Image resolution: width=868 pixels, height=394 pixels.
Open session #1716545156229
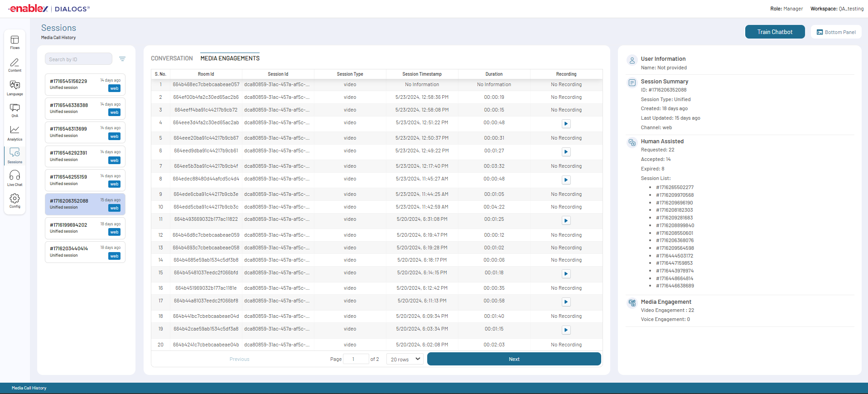coord(85,84)
